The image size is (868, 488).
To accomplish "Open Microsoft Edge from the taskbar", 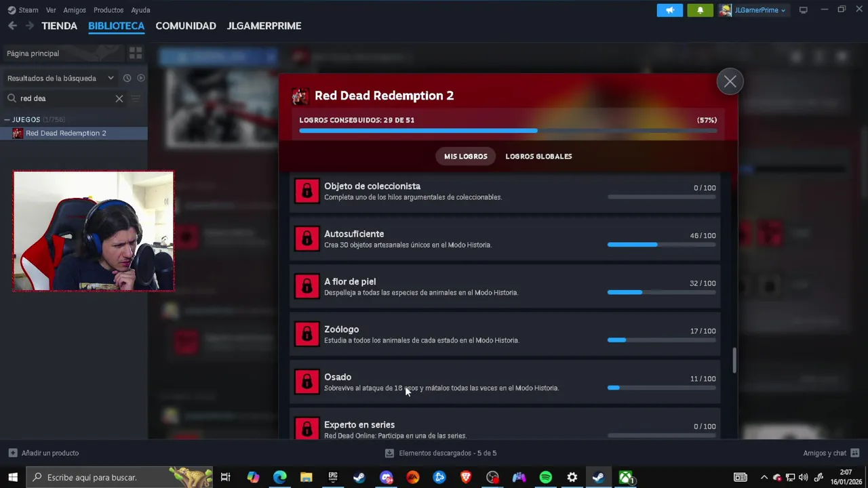I will 279,477.
